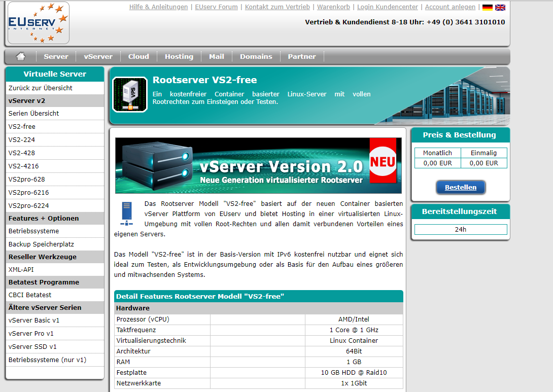This screenshot has height=392, width=553.
Task: Click the 1x 1Gbit network value
Action: (x=354, y=383)
